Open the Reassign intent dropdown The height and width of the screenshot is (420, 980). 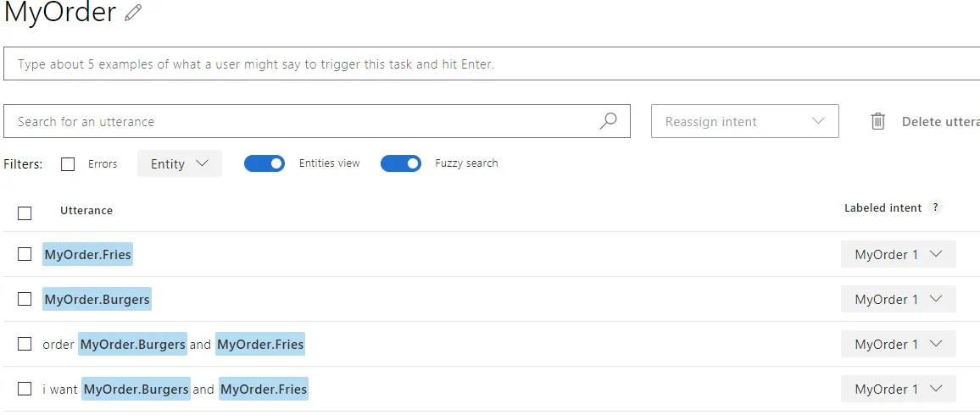(744, 121)
